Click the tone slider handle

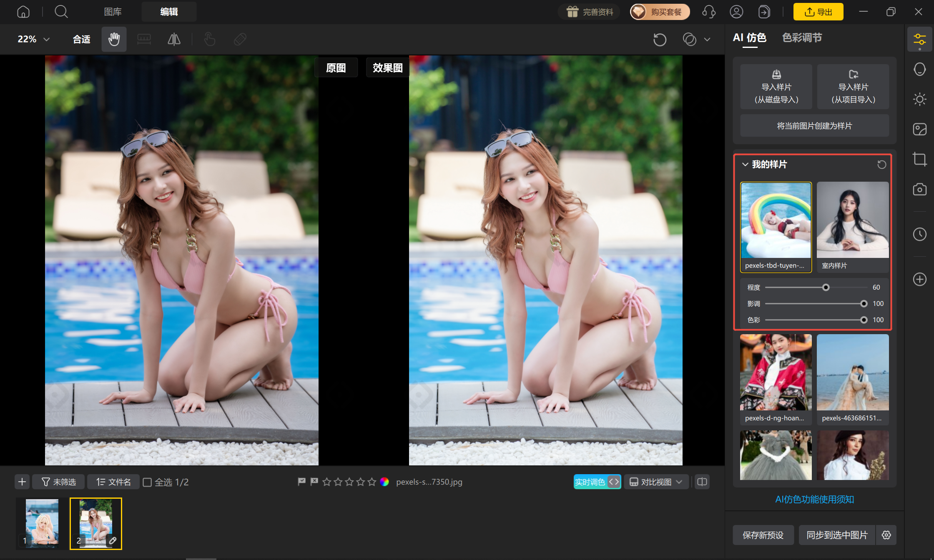point(864,304)
